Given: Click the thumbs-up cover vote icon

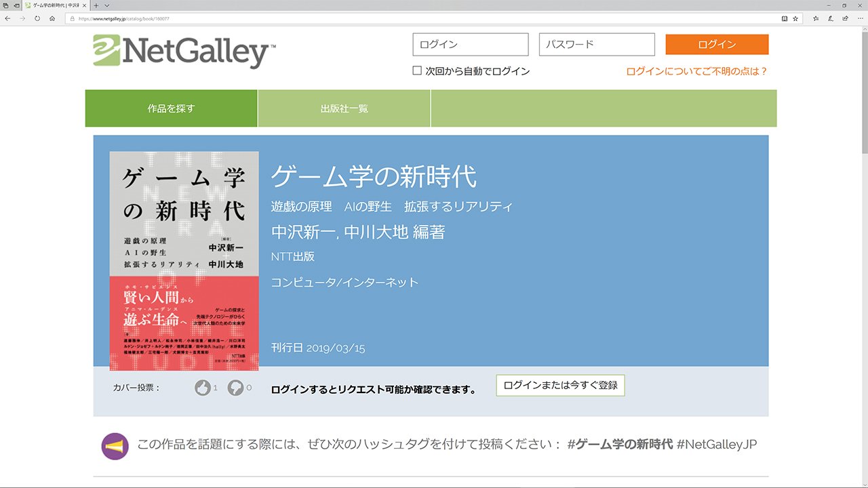Looking at the screenshot, I should click(203, 388).
